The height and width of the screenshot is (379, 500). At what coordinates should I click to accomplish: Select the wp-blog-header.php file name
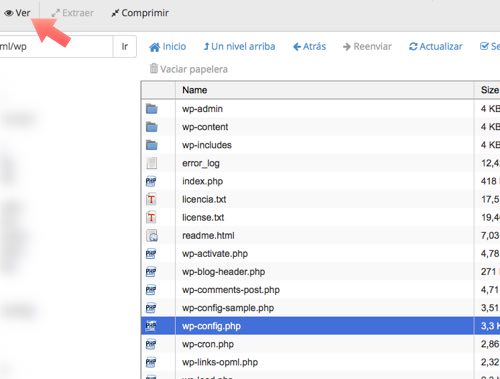point(223,272)
